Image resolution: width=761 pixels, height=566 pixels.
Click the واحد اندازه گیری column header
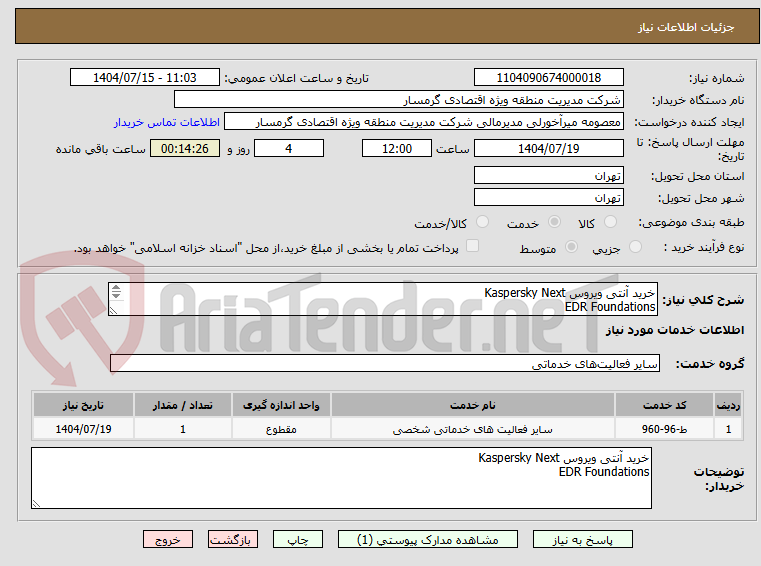point(281,405)
